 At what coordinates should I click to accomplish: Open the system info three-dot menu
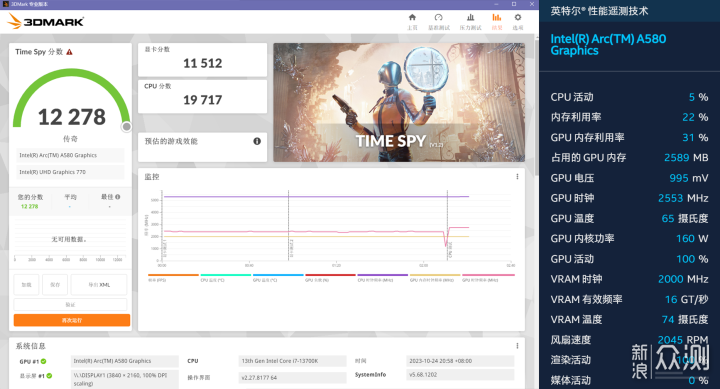(517, 345)
